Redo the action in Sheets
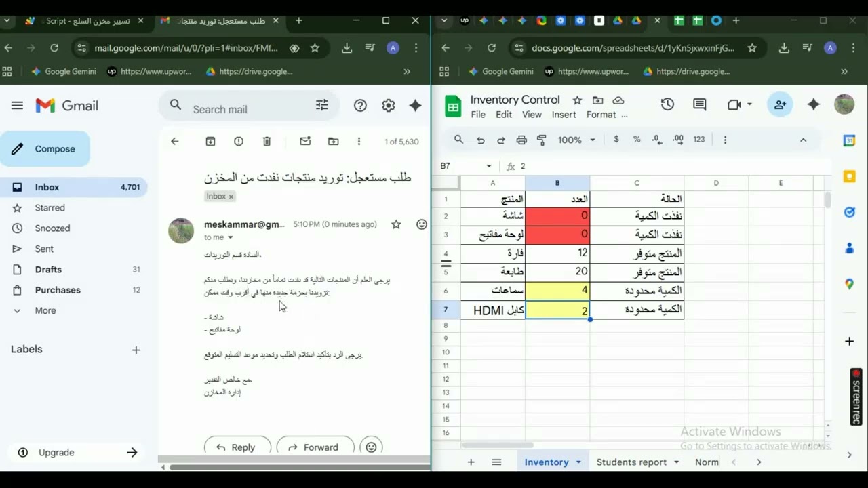This screenshot has width=868, height=488. (x=501, y=140)
